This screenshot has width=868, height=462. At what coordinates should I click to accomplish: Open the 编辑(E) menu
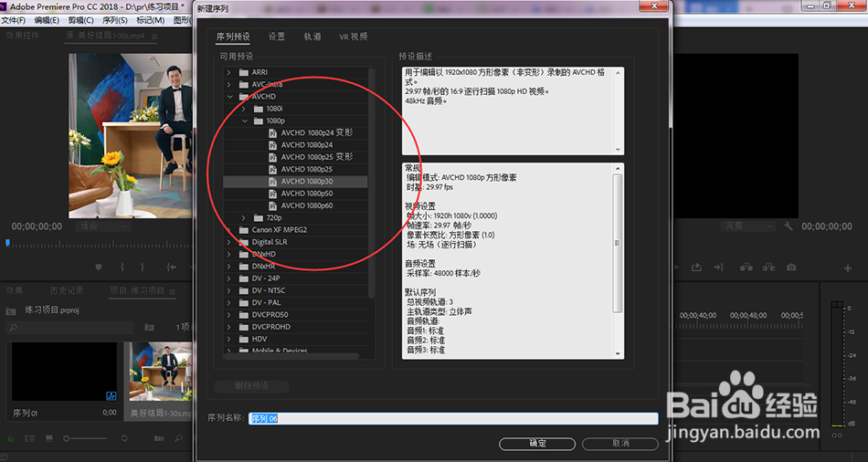pyautogui.click(x=47, y=20)
